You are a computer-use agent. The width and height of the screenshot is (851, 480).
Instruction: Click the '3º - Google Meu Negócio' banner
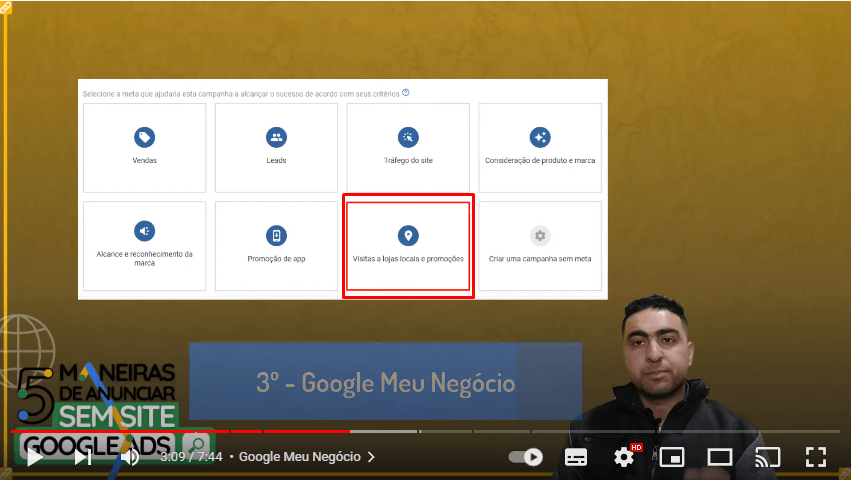[x=386, y=381]
